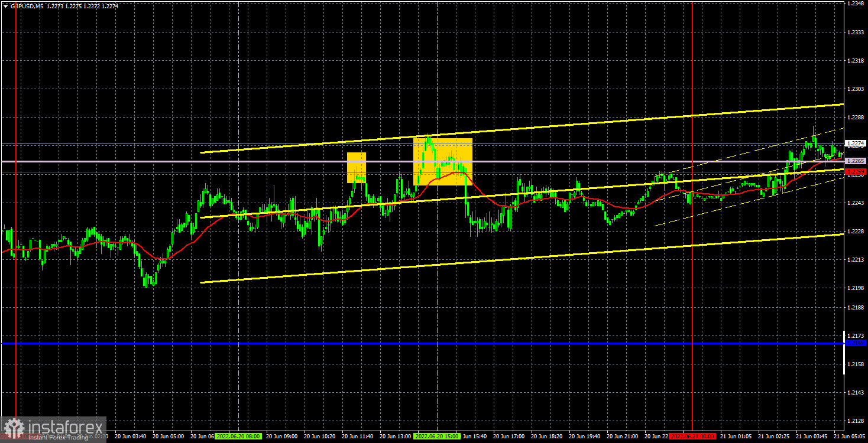Click the 1.2288 price scale label
The width and height of the screenshot is (868, 443).
(856, 118)
